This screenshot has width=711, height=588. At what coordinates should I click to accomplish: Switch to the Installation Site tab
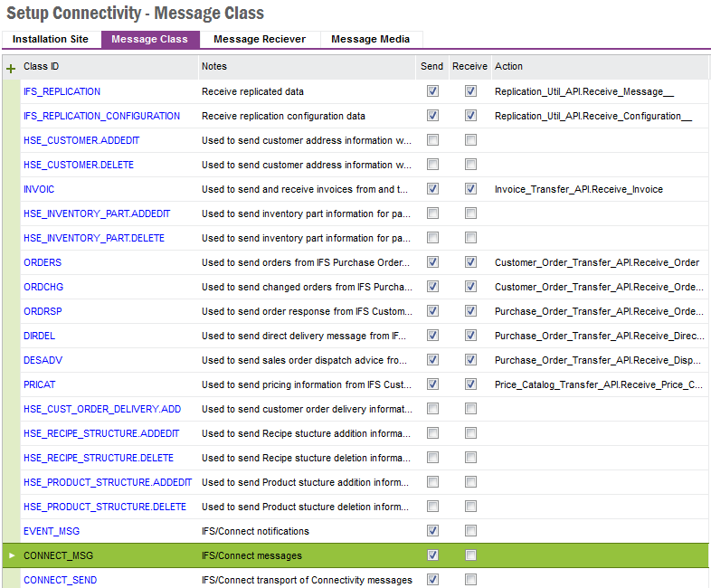pyautogui.click(x=51, y=39)
